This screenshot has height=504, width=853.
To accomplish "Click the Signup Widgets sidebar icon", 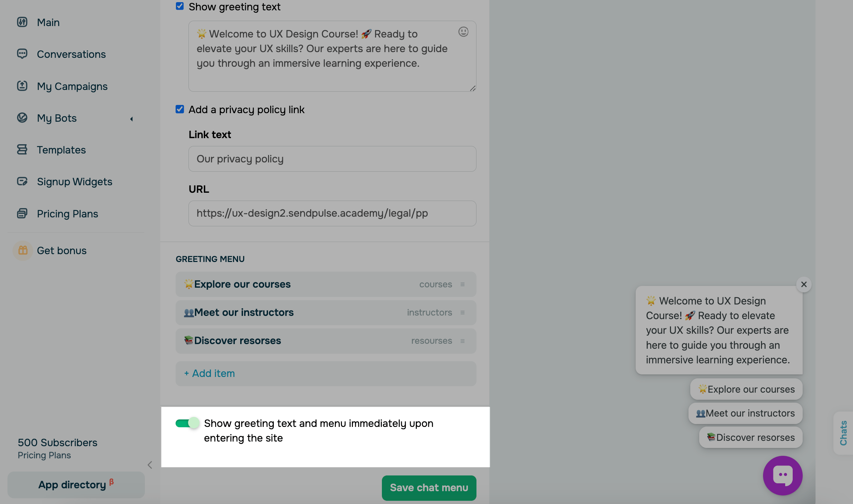I will click(22, 182).
